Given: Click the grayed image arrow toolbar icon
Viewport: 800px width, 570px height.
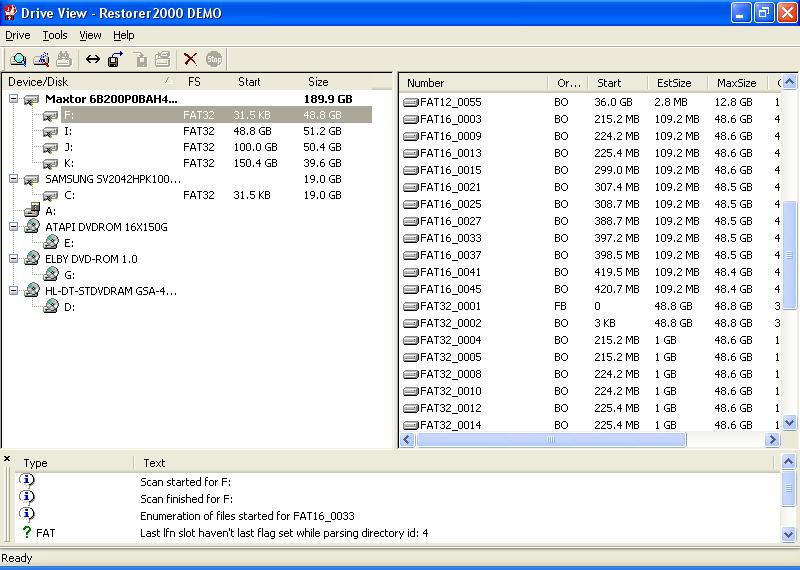Looking at the screenshot, I should point(140,59).
